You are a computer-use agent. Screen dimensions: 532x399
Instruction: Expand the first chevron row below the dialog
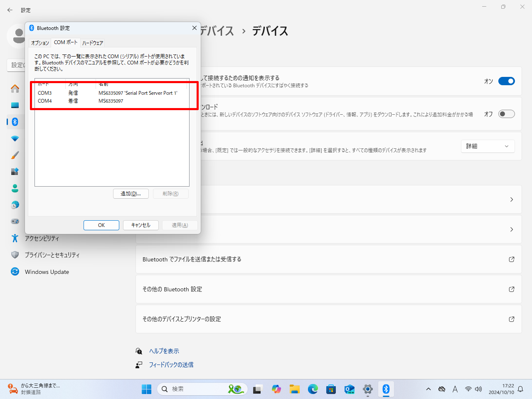tap(511, 199)
